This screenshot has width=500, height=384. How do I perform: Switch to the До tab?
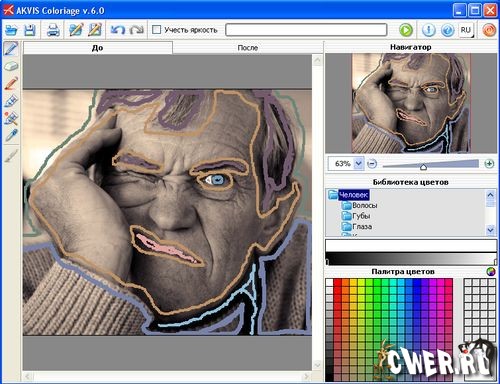[x=98, y=48]
